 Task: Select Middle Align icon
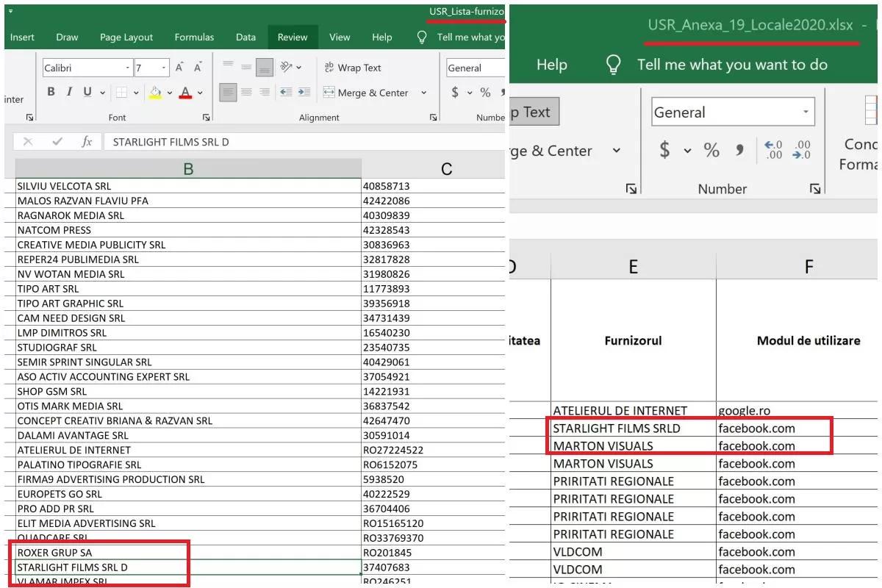(x=246, y=67)
